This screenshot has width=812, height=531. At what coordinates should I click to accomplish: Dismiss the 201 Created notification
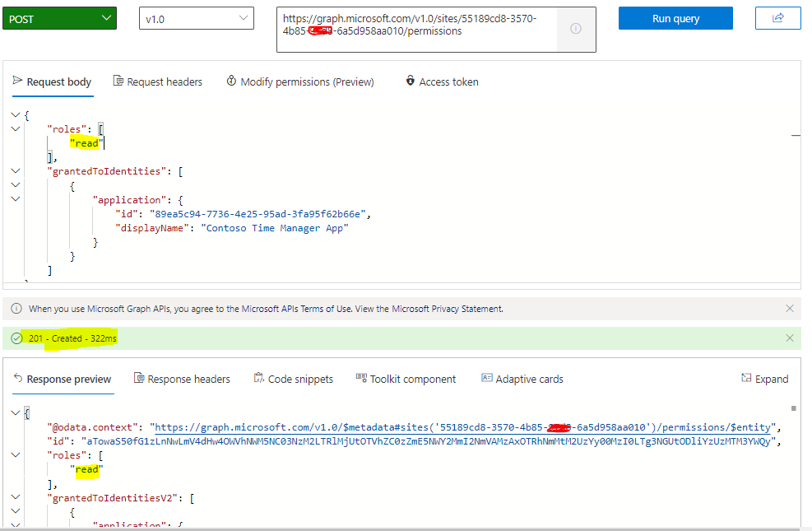pyautogui.click(x=789, y=338)
